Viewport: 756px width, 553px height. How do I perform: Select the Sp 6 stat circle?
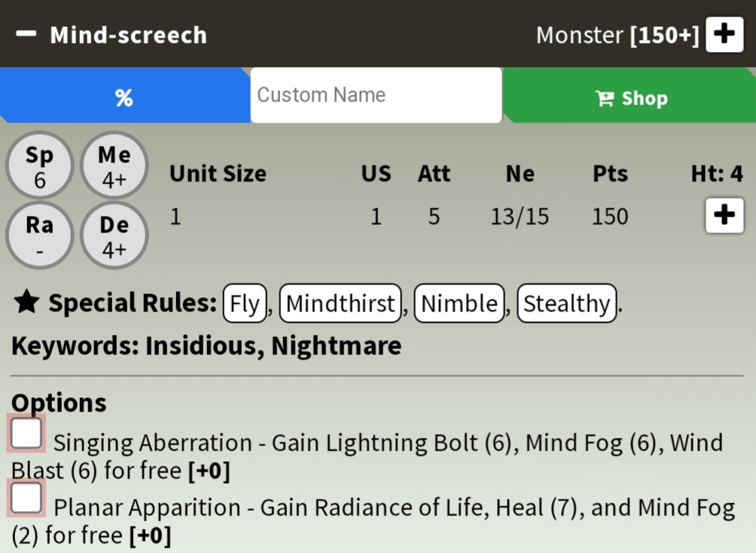(40, 166)
